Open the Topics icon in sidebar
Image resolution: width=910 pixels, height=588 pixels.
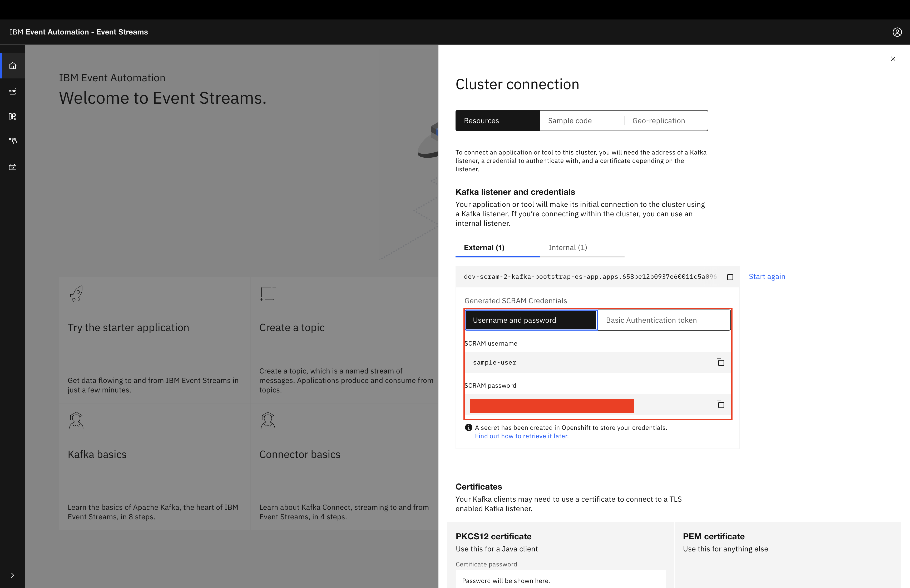(x=13, y=91)
